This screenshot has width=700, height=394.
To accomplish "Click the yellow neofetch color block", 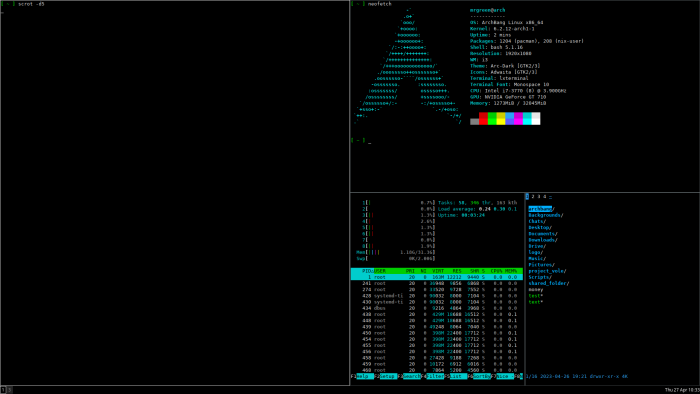I will point(500,118).
